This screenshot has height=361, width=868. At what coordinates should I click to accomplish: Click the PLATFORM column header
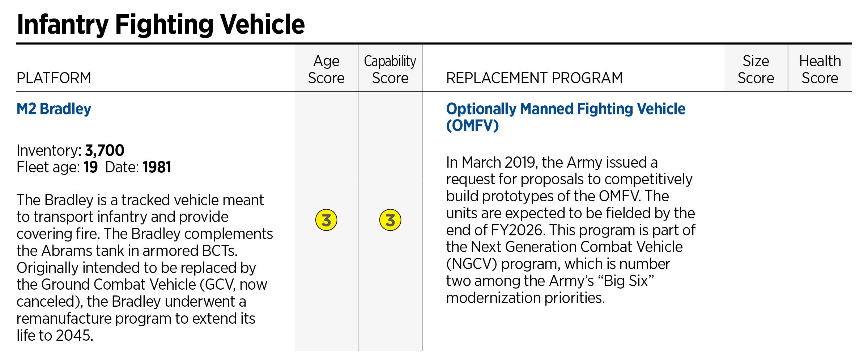54,78
